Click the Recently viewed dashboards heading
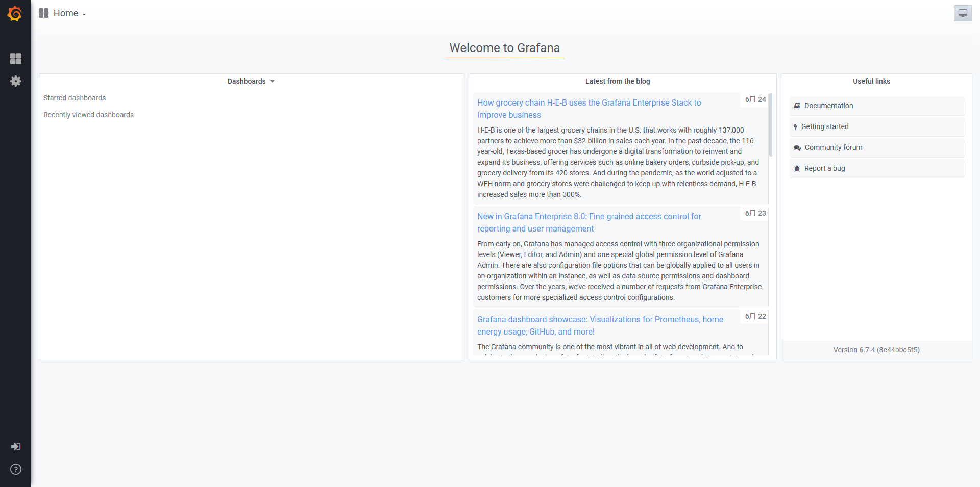Image resolution: width=980 pixels, height=487 pixels. (88, 115)
